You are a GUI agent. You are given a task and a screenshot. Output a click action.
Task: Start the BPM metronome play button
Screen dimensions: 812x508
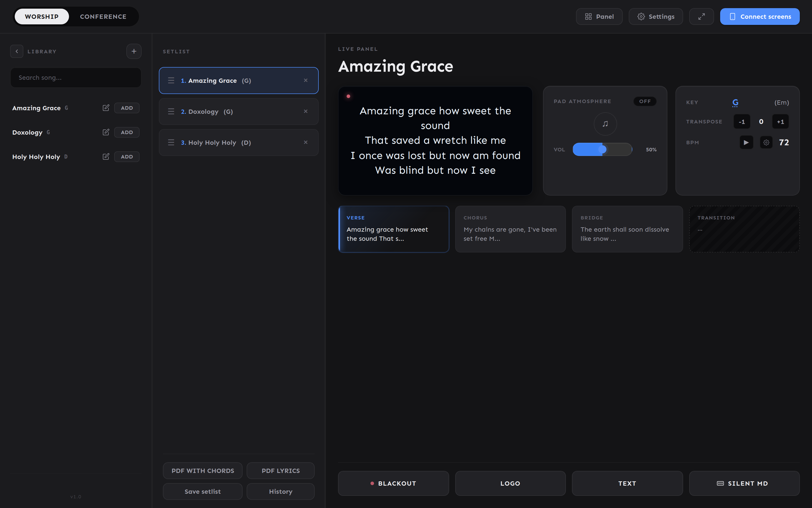[746, 142]
